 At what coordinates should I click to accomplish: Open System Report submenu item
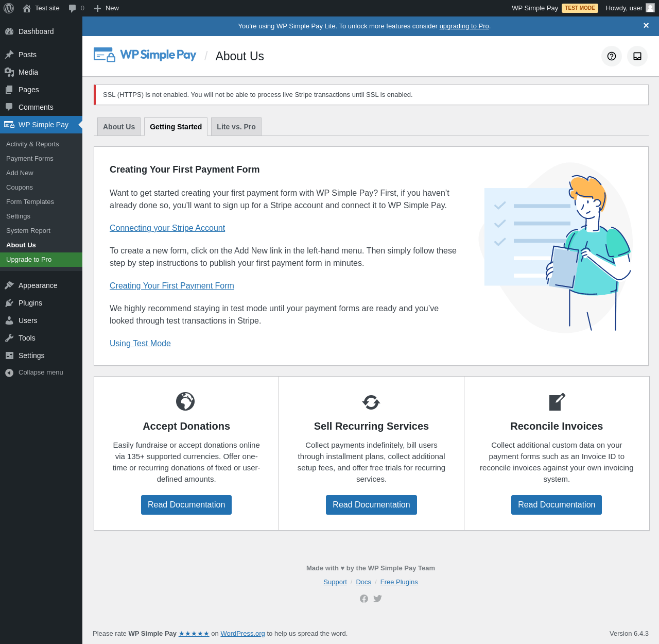point(41,231)
